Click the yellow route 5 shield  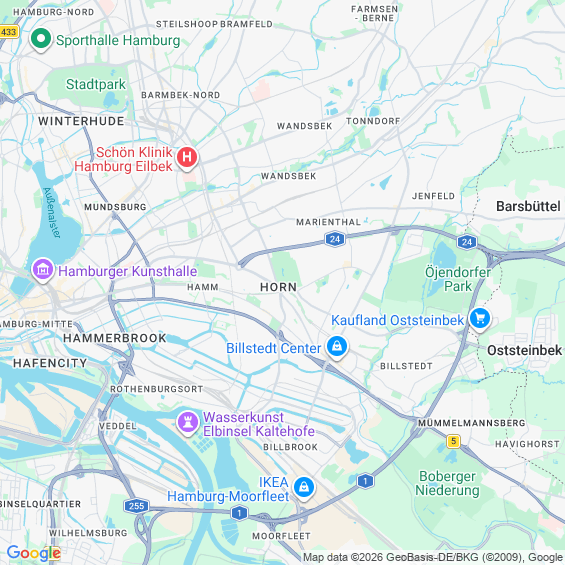453,441
